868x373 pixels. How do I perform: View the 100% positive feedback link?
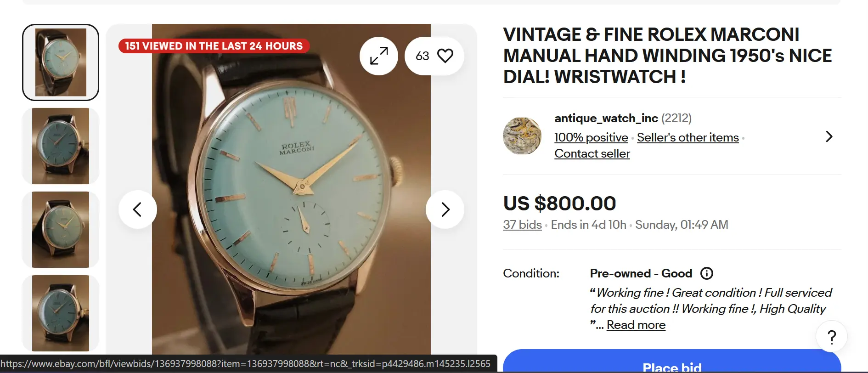click(x=591, y=137)
